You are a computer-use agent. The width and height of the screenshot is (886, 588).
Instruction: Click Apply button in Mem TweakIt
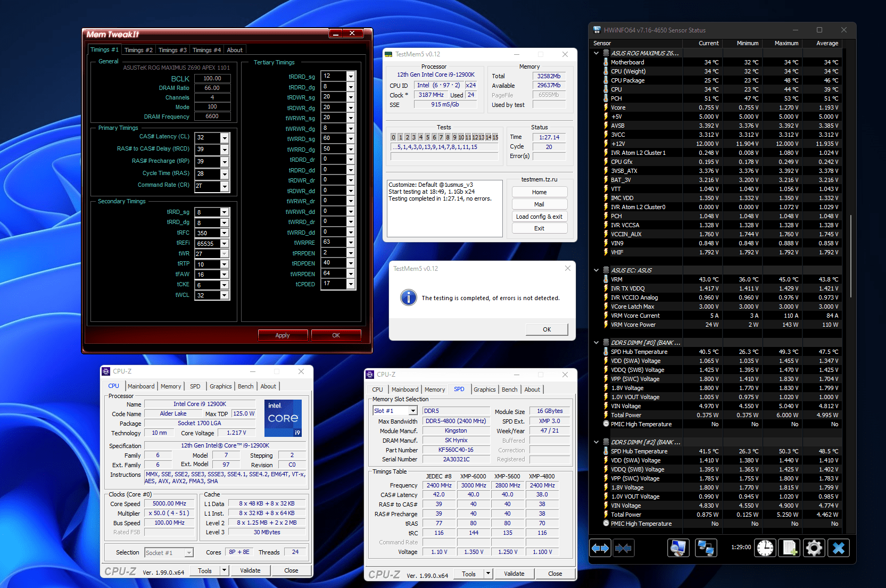pyautogui.click(x=283, y=335)
